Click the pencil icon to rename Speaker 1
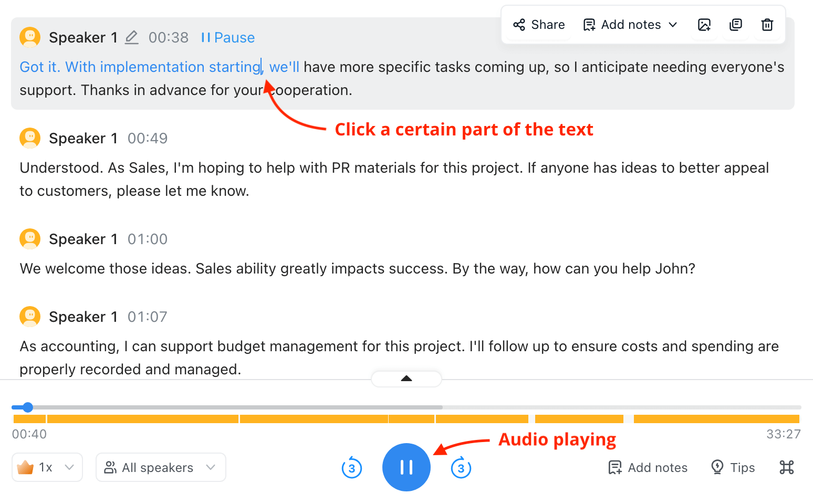Viewport: 813px width, 504px height. pyautogui.click(x=131, y=37)
